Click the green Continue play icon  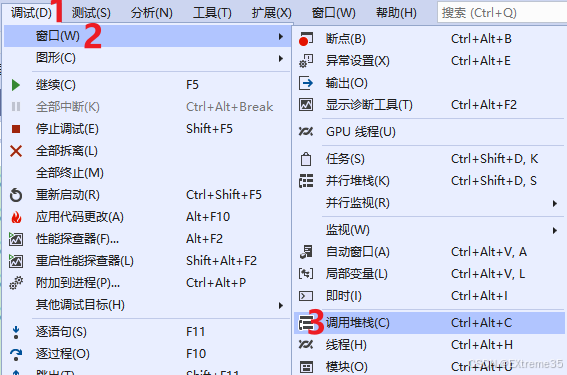point(16,85)
